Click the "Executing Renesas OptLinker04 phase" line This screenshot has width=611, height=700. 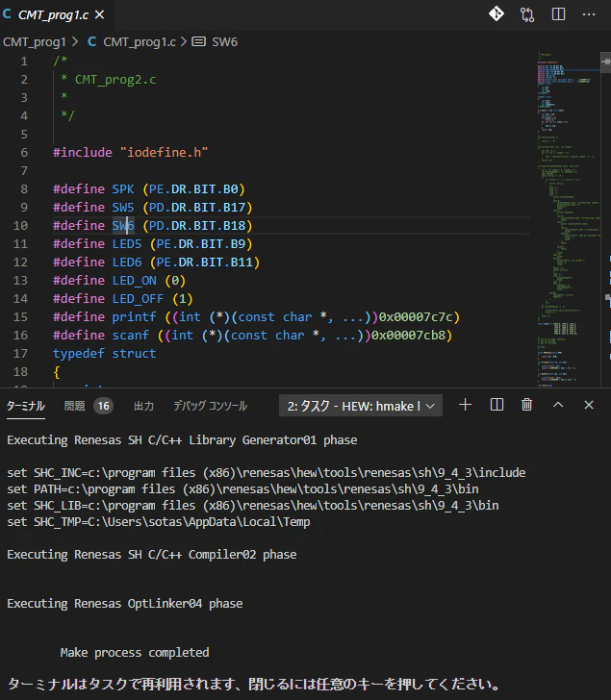coord(125,603)
